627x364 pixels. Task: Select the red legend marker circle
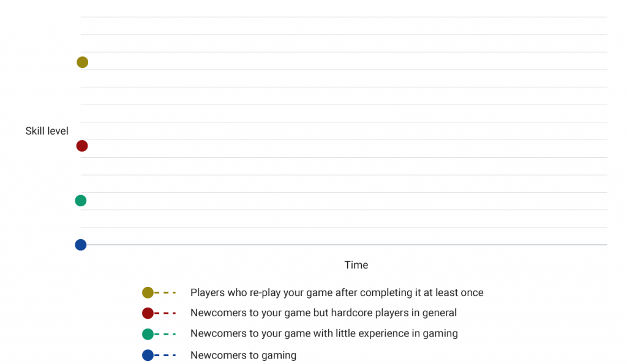148,313
